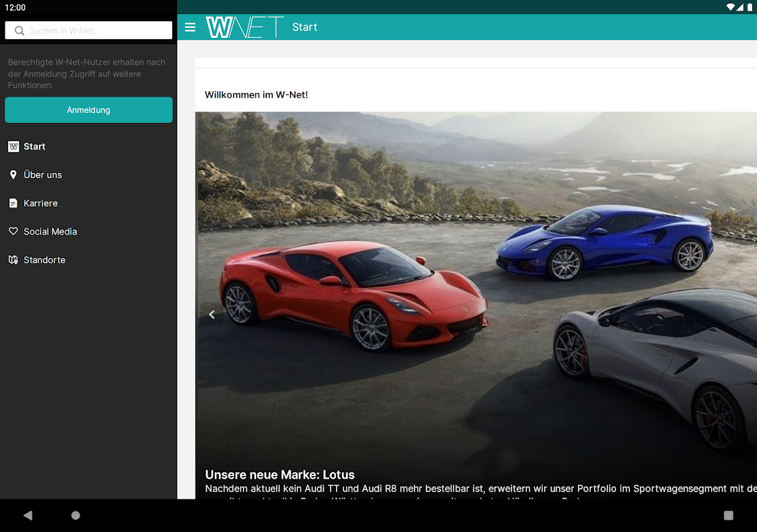This screenshot has height=532, width=757.
Task: Click the location pin icon beside Über uns
Action: click(x=13, y=175)
